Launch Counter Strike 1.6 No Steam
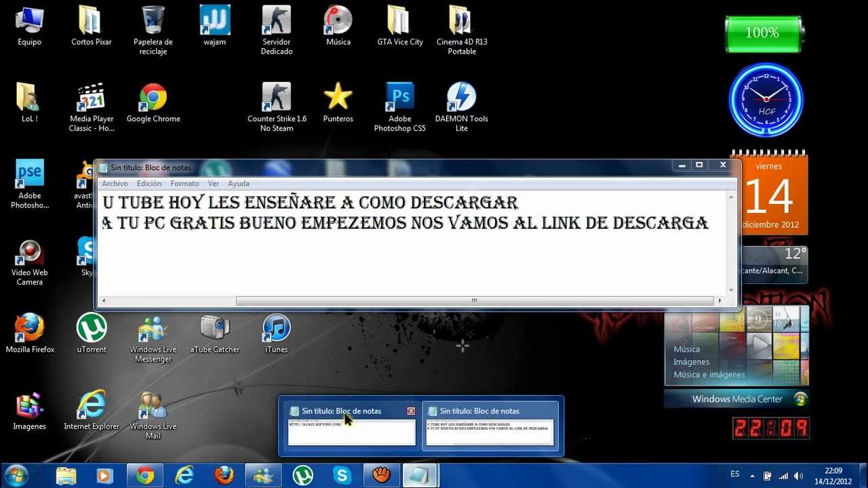The image size is (868, 488). [277, 107]
